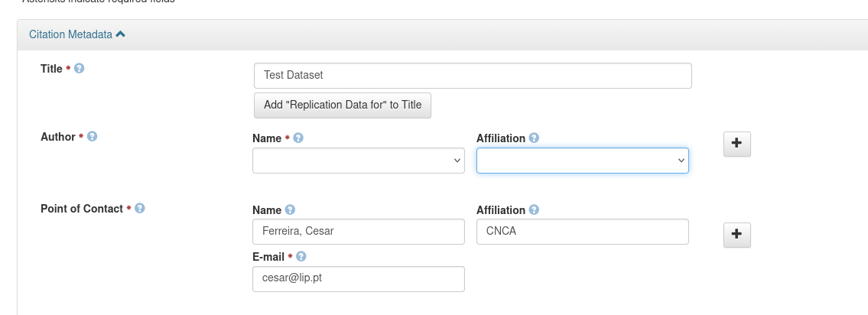Show help for Point of Contact Name
868x315 pixels.
click(x=290, y=209)
